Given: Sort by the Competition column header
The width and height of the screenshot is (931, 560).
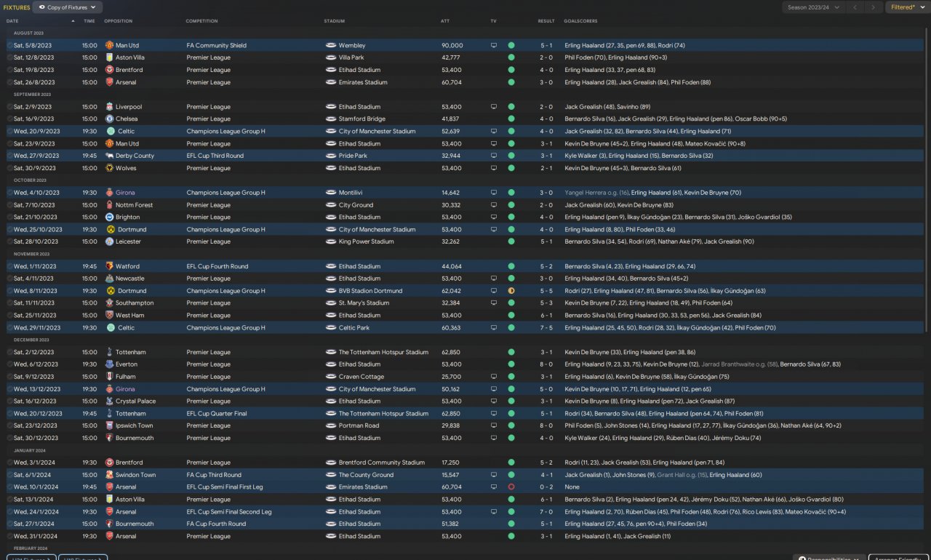Looking at the screenshot, I should pos(201,21).
